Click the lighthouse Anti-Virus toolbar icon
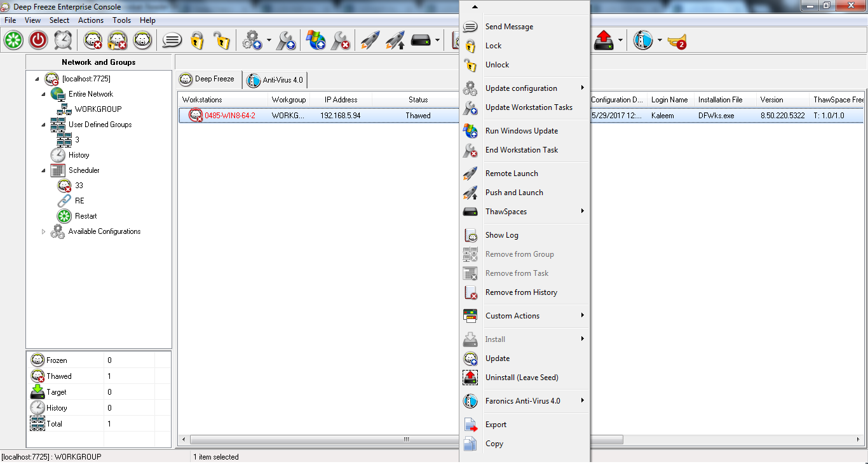Image resolution: width=868 pixels, height=464 pixels. (x=643, y=41)
